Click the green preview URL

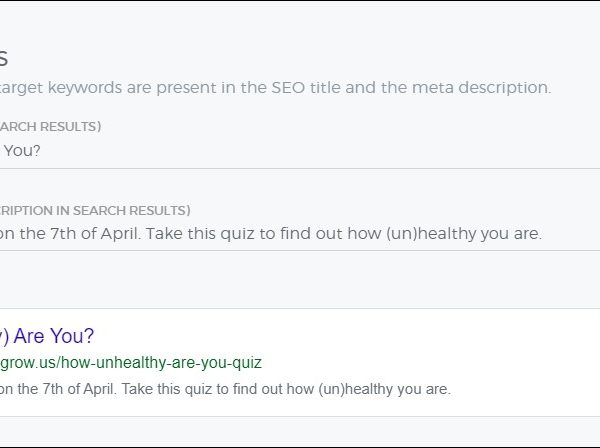click(130, 362)
